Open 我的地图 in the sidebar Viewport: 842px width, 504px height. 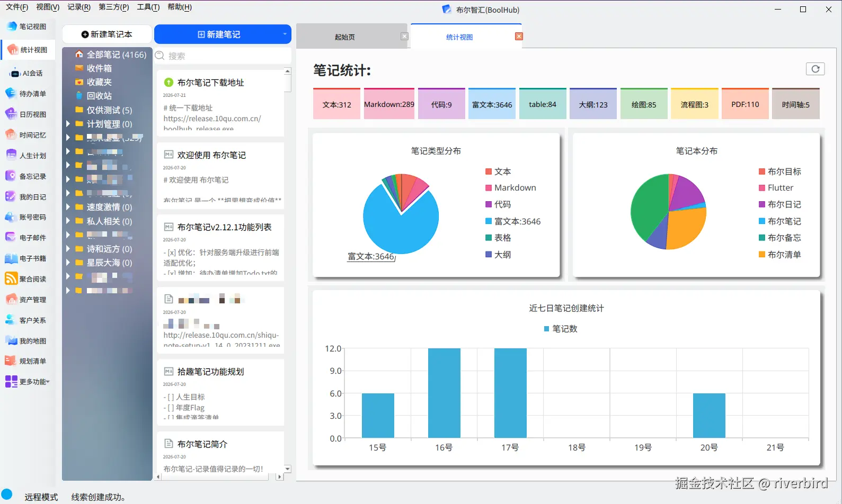[x=26, y=341]
